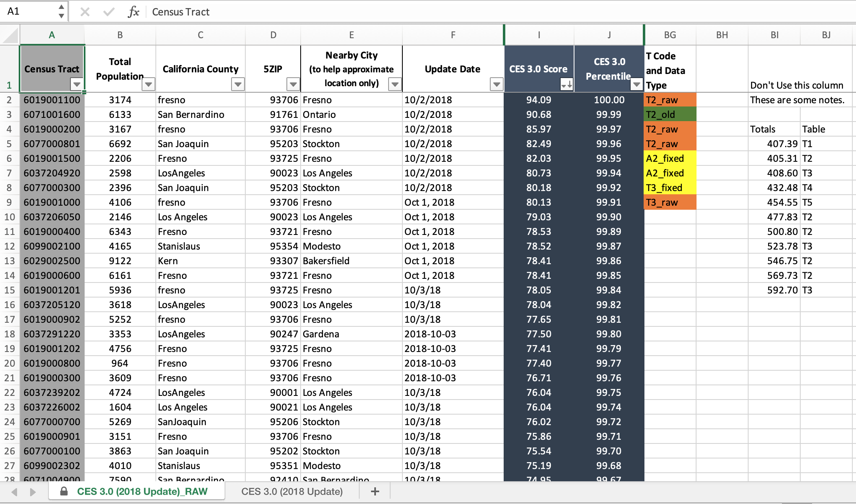Click the formula bar enter checkmark icon
Screen dimensions: 856x504
coord(109,12)
